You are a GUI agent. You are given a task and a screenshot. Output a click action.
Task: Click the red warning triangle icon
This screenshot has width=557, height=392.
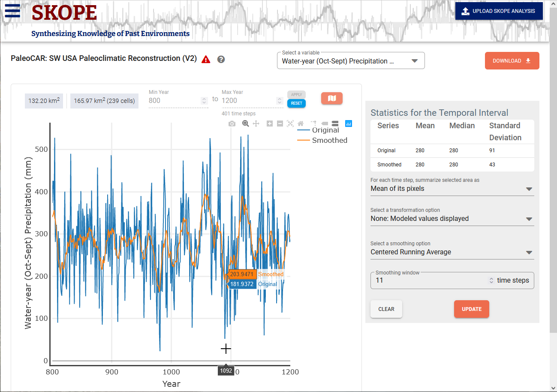(x=206, y=60)
